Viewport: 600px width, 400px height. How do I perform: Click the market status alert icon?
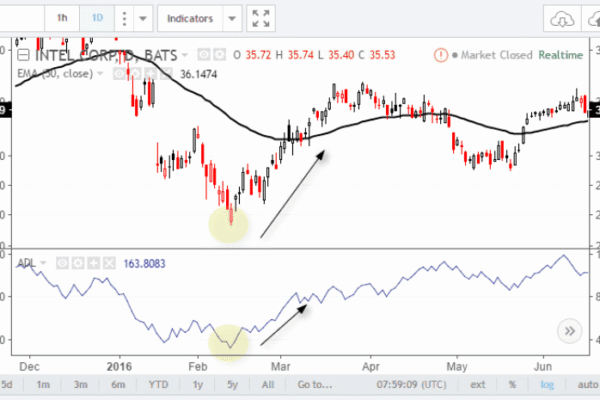point(440,56)
